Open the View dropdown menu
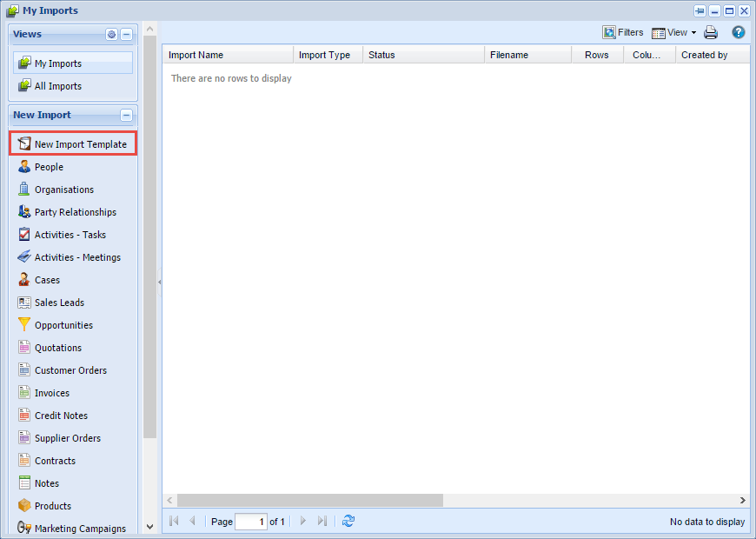 673,32
